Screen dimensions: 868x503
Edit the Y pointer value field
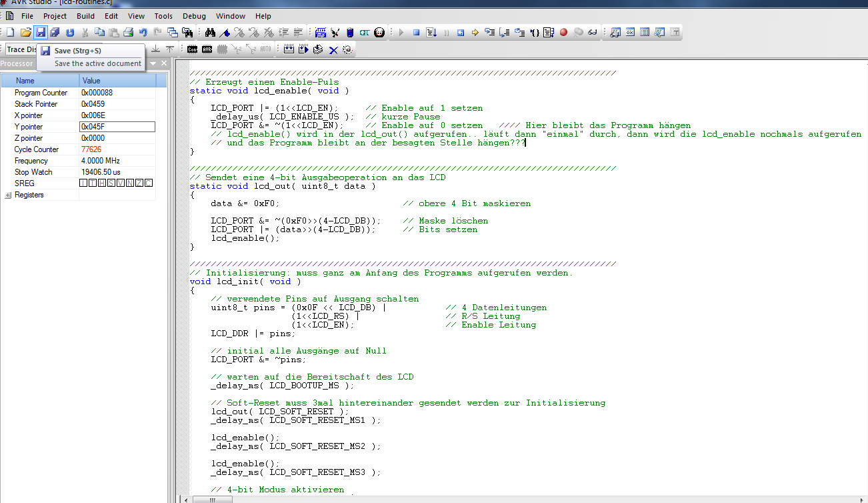117,127
